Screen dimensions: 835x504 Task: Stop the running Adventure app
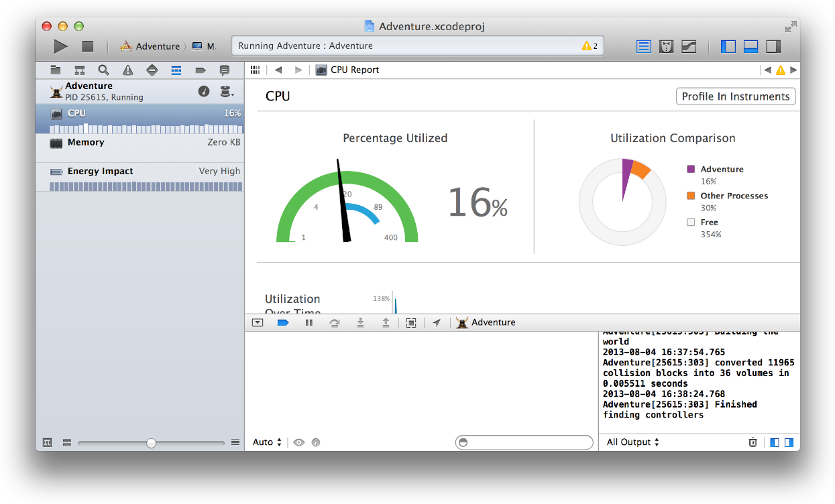pyautogui.click(x=87, y=46)
